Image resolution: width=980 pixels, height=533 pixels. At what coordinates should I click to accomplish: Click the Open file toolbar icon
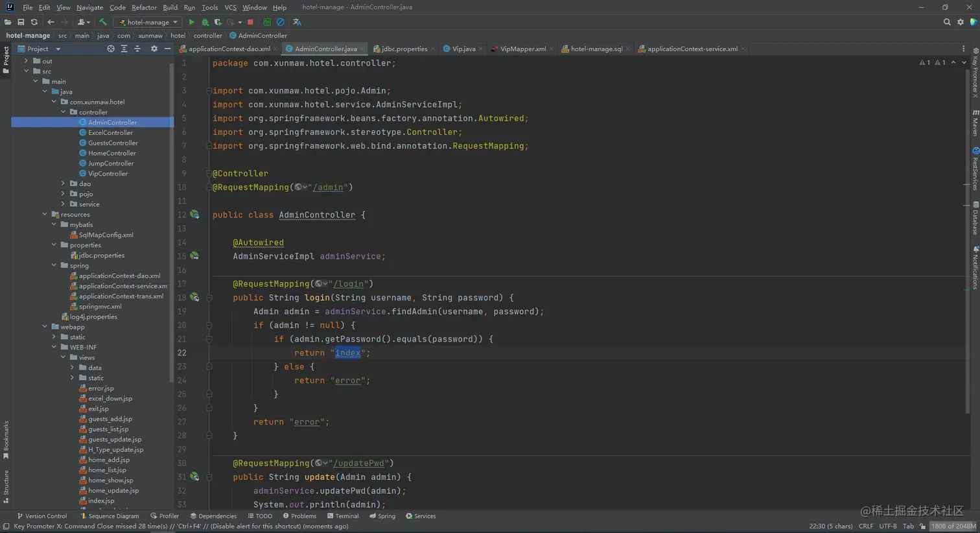[x=8, y=22]
